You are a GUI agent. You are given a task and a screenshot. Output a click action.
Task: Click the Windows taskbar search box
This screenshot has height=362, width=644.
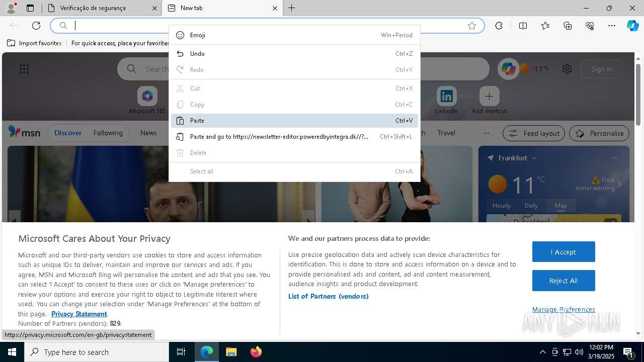click(x=97, y=352)
